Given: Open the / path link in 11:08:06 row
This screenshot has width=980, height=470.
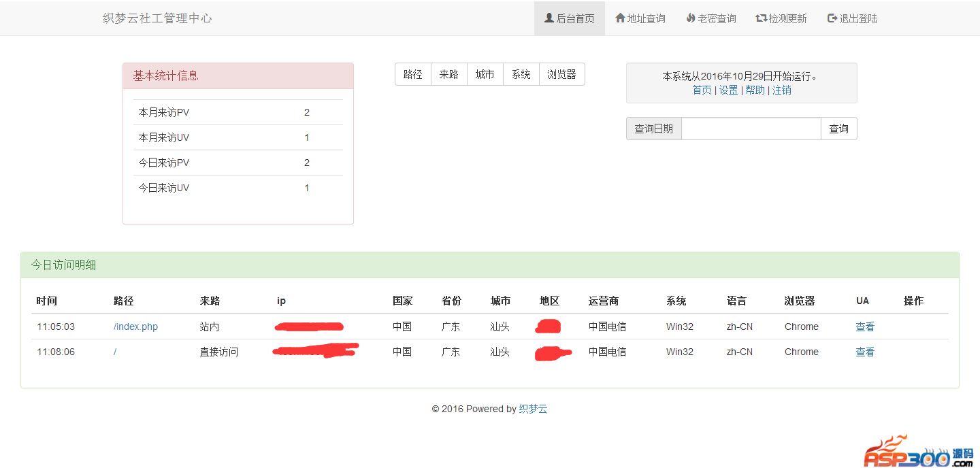Looking at the screenshot, I should [115, 352].
